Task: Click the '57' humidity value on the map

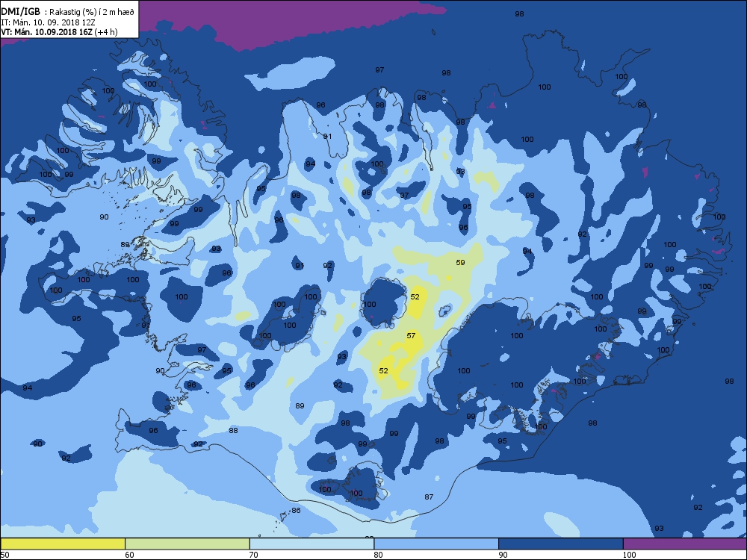Action: pyautogui.click(x=411, y=336)
